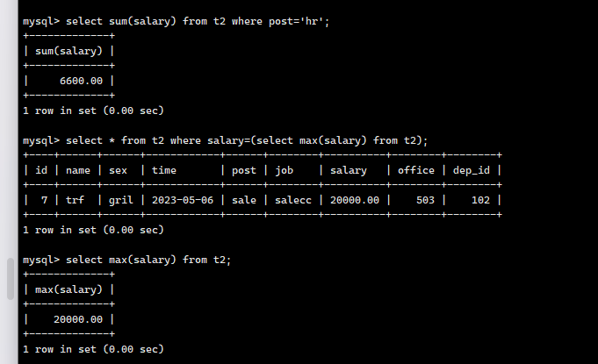This screenshot has width=598, height=364.
Task: Click the value 6600.00
Action: pyautogui.click(x=81, y=81)
